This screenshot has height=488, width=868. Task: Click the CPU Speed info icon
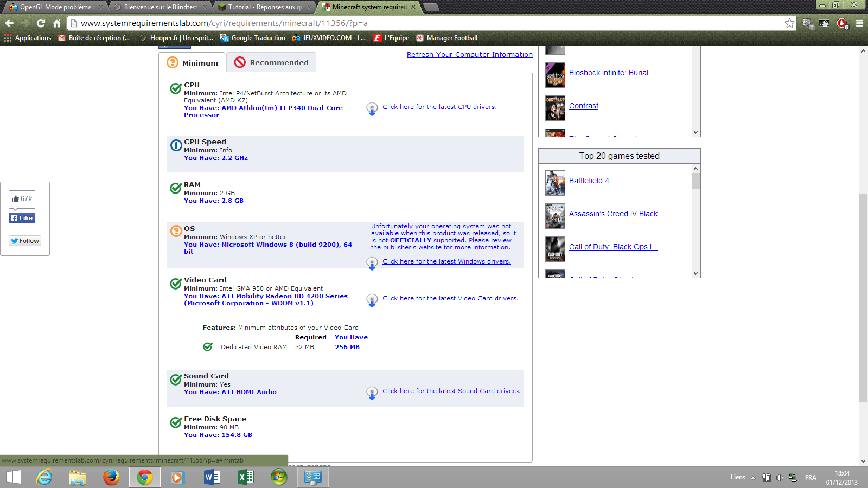(176, 145)
